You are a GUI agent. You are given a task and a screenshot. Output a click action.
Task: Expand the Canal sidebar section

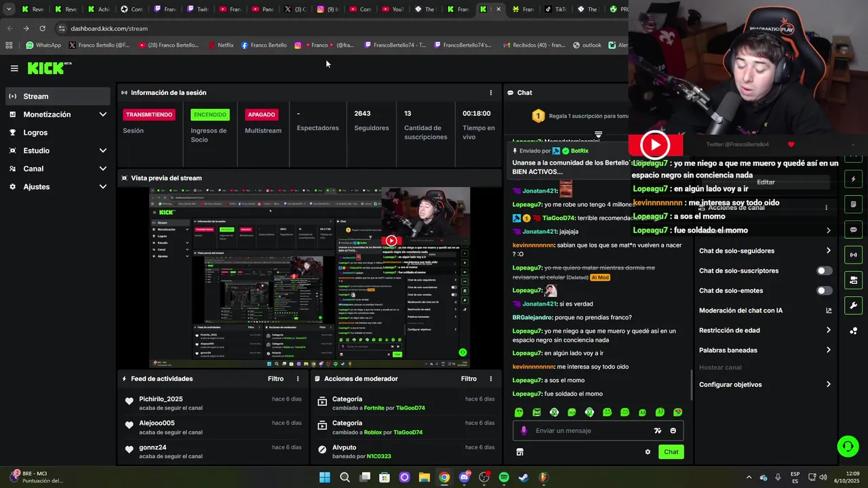tap(58, 169)
